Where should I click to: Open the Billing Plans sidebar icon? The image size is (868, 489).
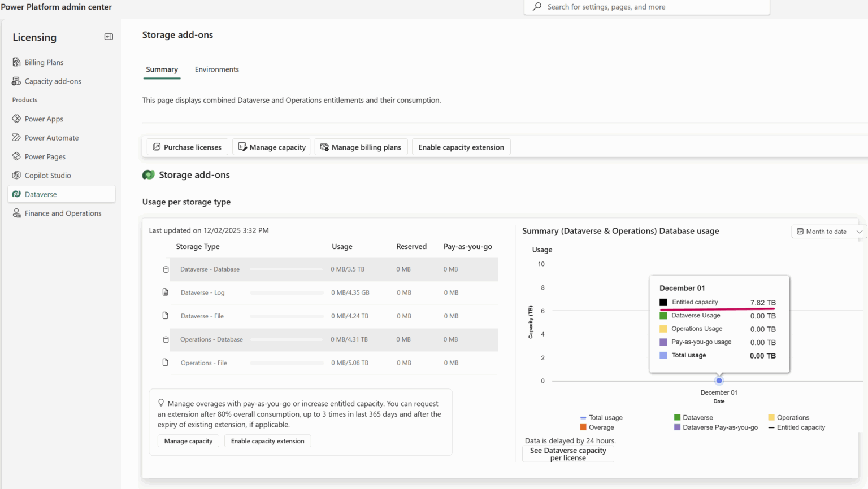coord(16,62)
